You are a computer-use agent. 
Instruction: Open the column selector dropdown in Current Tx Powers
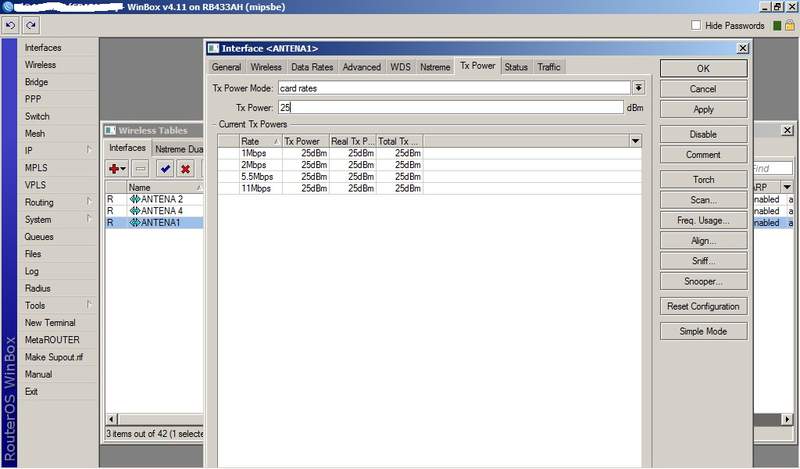click(x=635, y=141)
